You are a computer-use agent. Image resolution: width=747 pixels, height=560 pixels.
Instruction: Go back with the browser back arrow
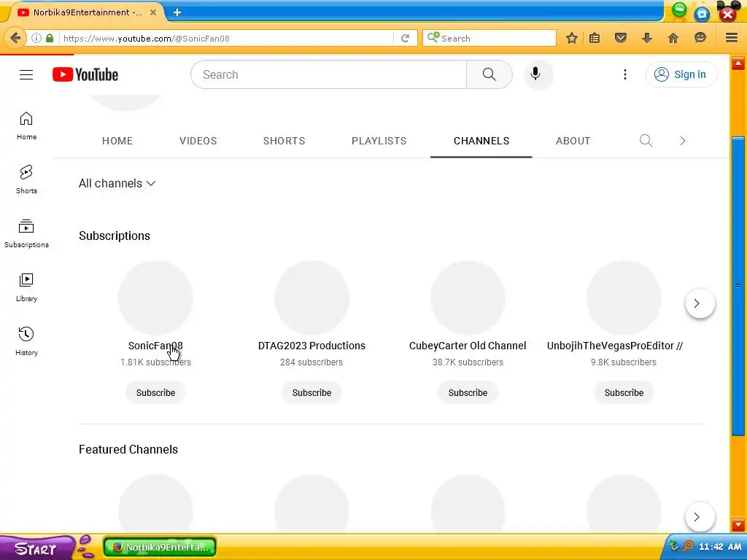15,38
